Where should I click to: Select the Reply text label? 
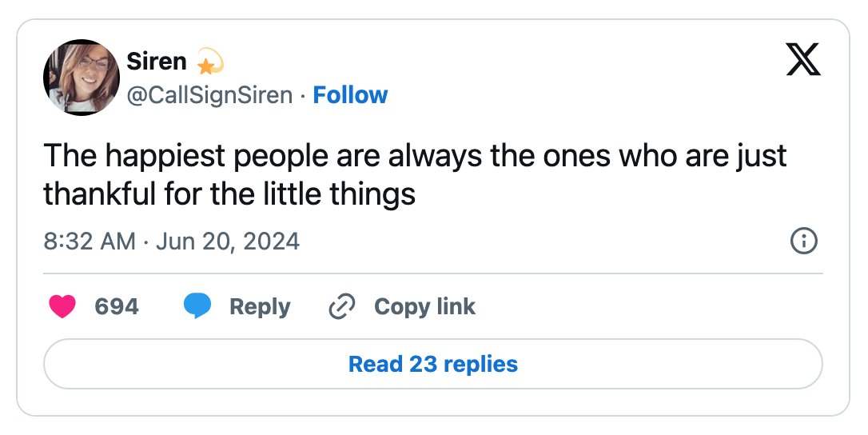click(260, 307)
